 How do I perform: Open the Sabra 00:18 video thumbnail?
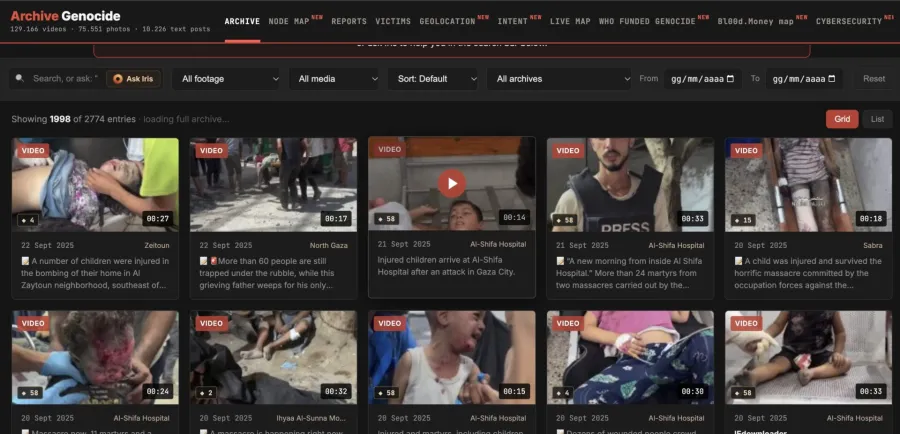[808, 184]
